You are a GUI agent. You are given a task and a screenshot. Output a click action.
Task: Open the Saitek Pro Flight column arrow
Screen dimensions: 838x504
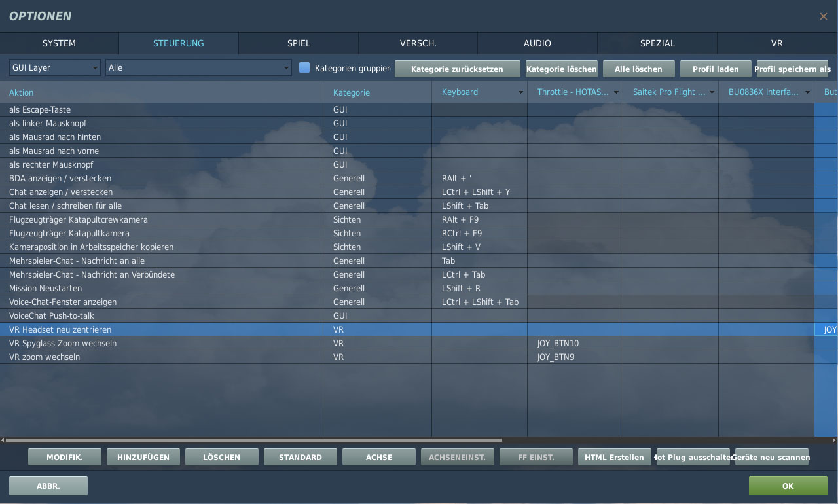[x=712, y=92]
